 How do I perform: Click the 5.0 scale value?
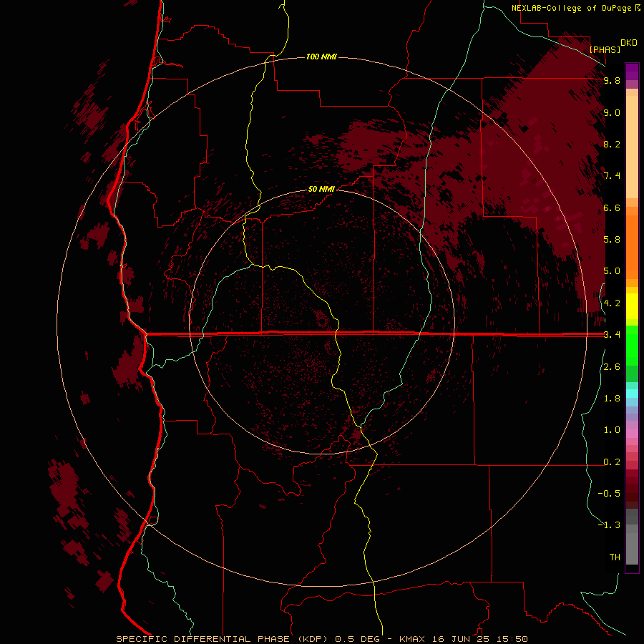pos(612,271)
